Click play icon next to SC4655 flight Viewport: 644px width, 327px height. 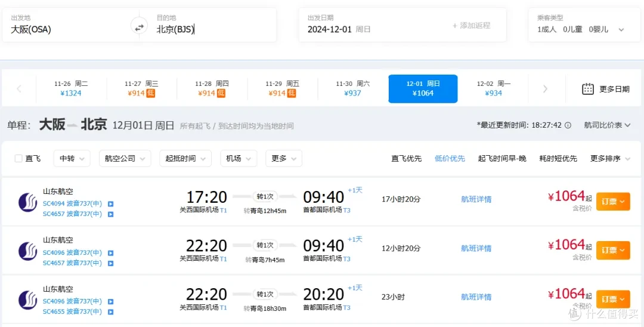110,312
